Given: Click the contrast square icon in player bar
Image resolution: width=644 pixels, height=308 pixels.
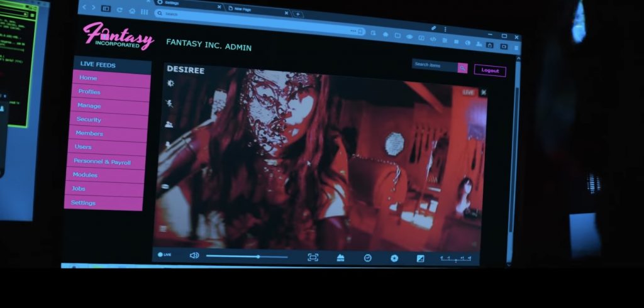Looking at the screenshot, I should point(420,258).
